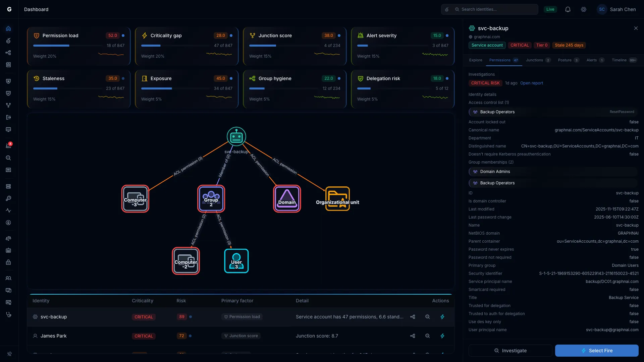Viewport: 644px width, 362px height.
Task: Click the Junction score progress bar
Action: 284,46
